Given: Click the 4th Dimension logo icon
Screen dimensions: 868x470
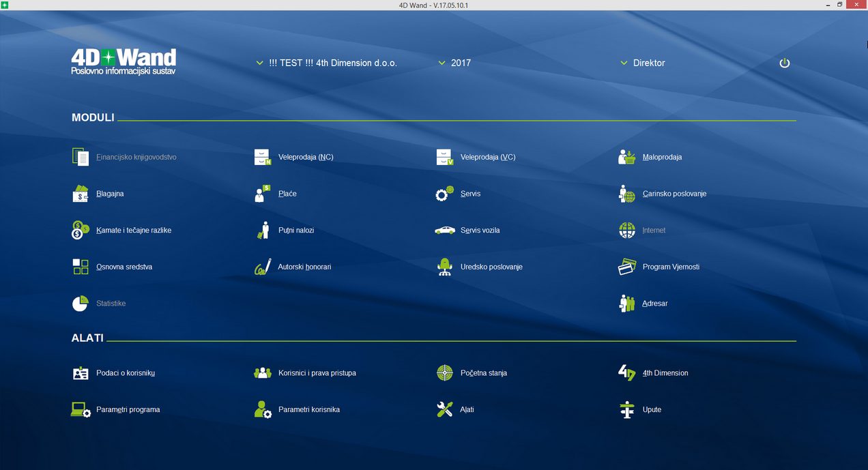Looking at the screenshot, I should pos(627,372).
